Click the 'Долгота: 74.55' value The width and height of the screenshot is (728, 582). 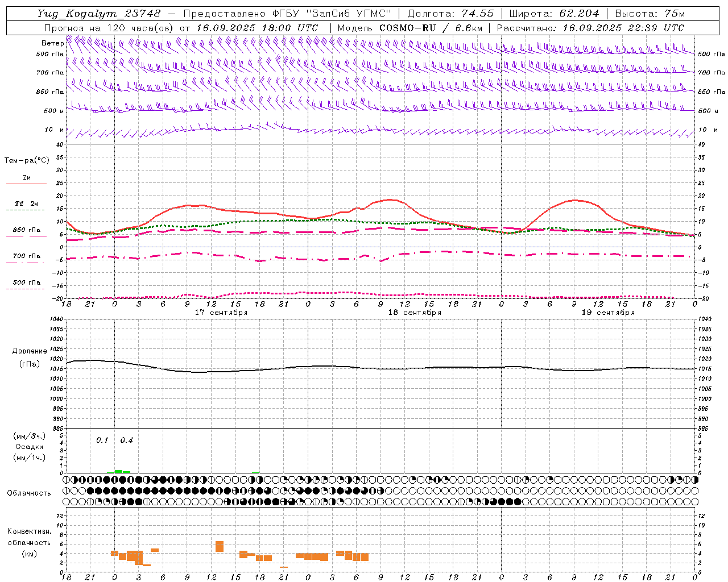(x=451, y=14)
